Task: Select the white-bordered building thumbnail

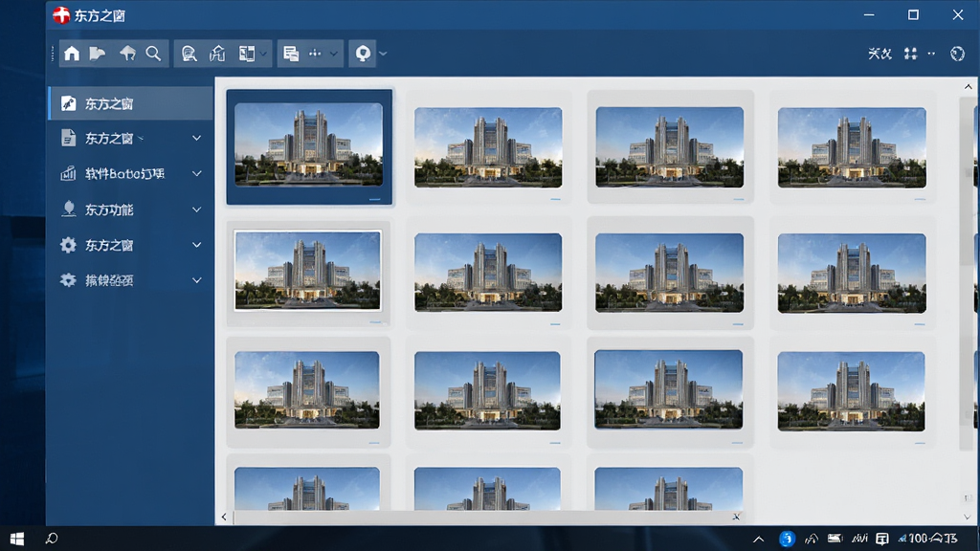Action: (x=307, y=271)
